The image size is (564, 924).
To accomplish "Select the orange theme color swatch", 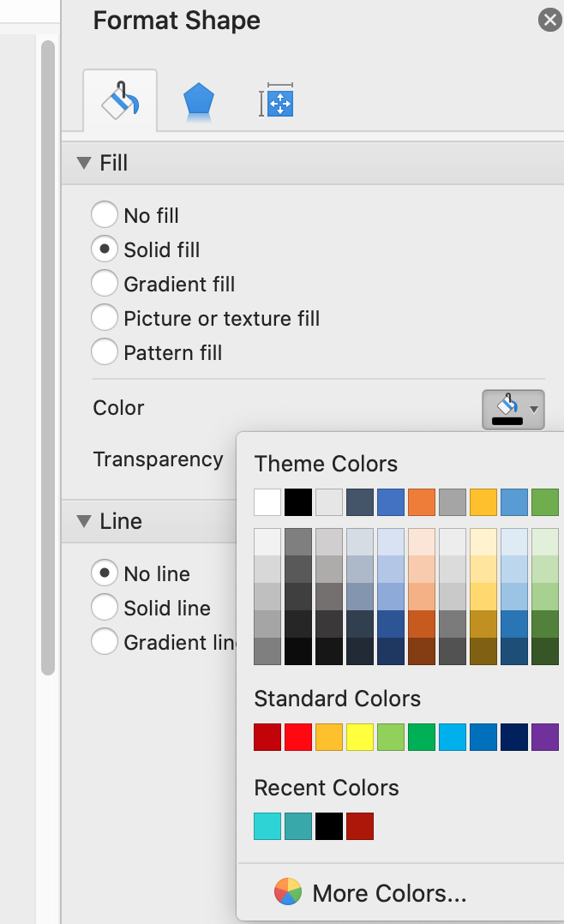I will (421, 501).
